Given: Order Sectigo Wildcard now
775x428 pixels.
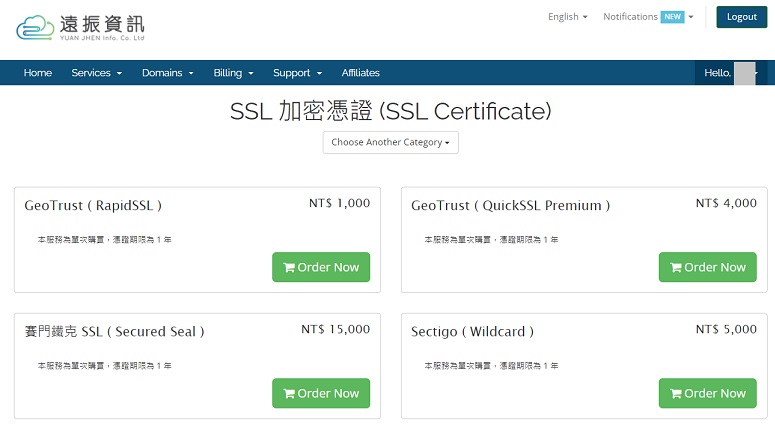Looking at the screenshot, I should pos(707,393).
